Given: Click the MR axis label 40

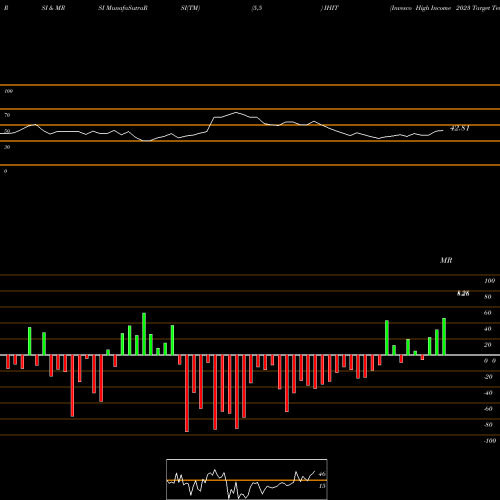Looking at the screenshot, I should 488,329.
